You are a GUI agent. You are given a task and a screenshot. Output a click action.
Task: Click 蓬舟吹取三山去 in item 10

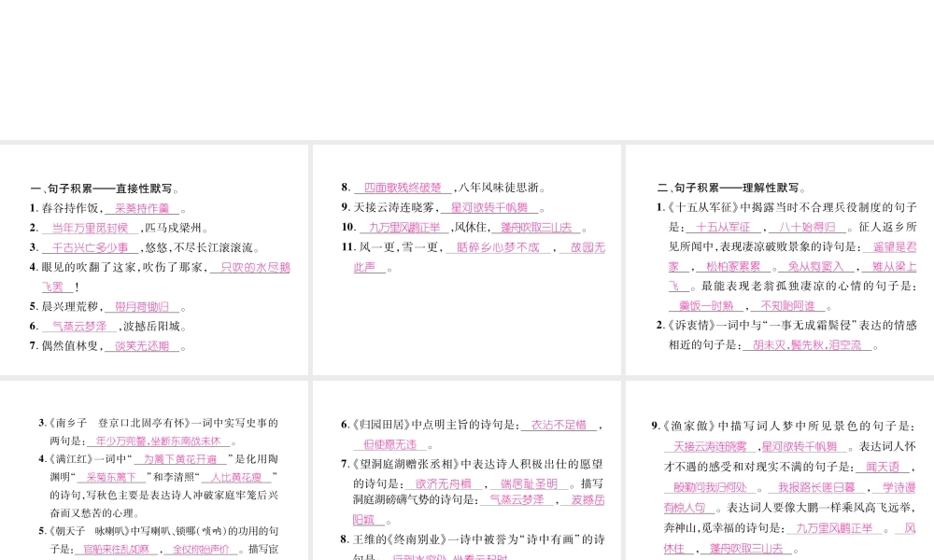[536, 228]
